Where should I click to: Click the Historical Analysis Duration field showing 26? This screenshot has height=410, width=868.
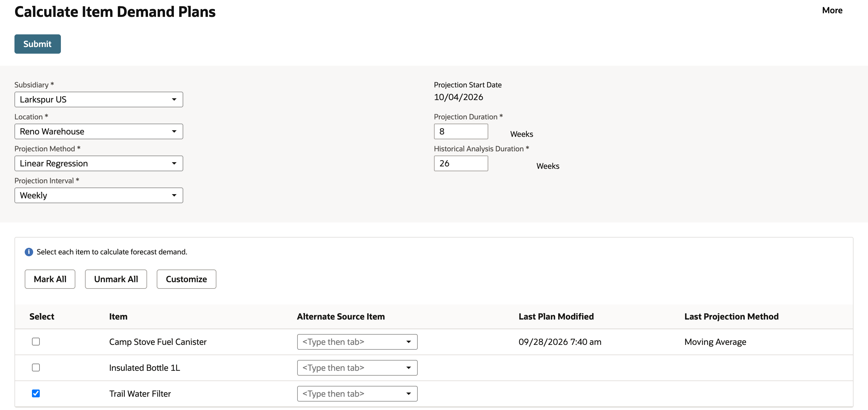461,163
